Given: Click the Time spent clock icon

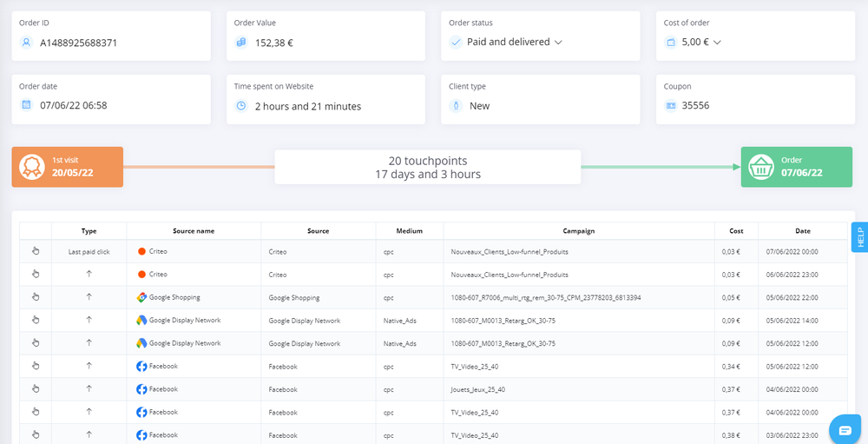Looking at the screenshot, I should [x=241, y=106].
